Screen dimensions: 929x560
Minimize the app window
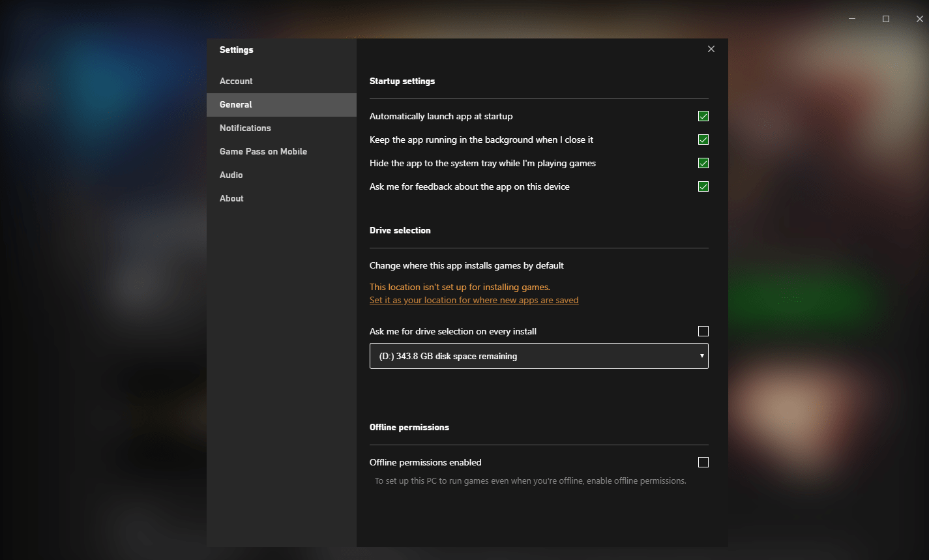point(852,19)
